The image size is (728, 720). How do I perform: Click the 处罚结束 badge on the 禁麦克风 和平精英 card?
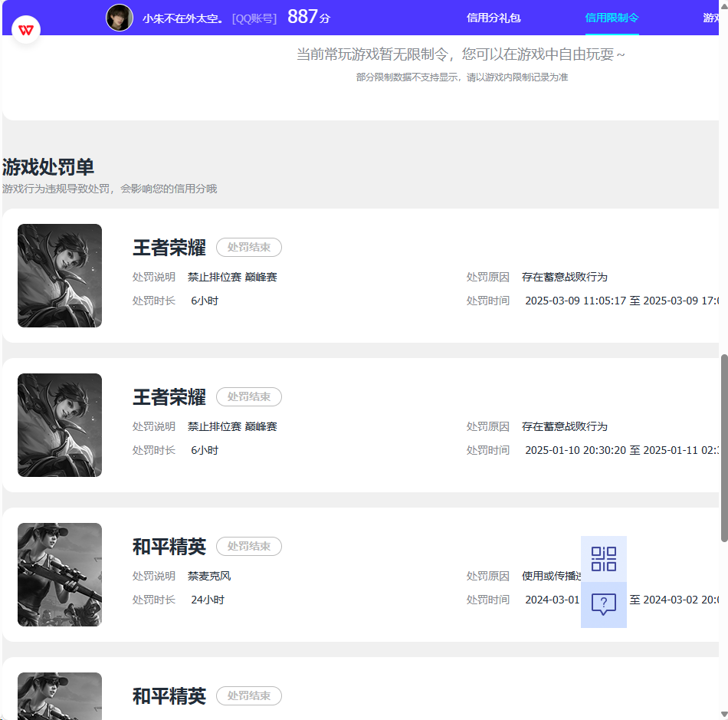pyautogui.click(x=249, y=546)
